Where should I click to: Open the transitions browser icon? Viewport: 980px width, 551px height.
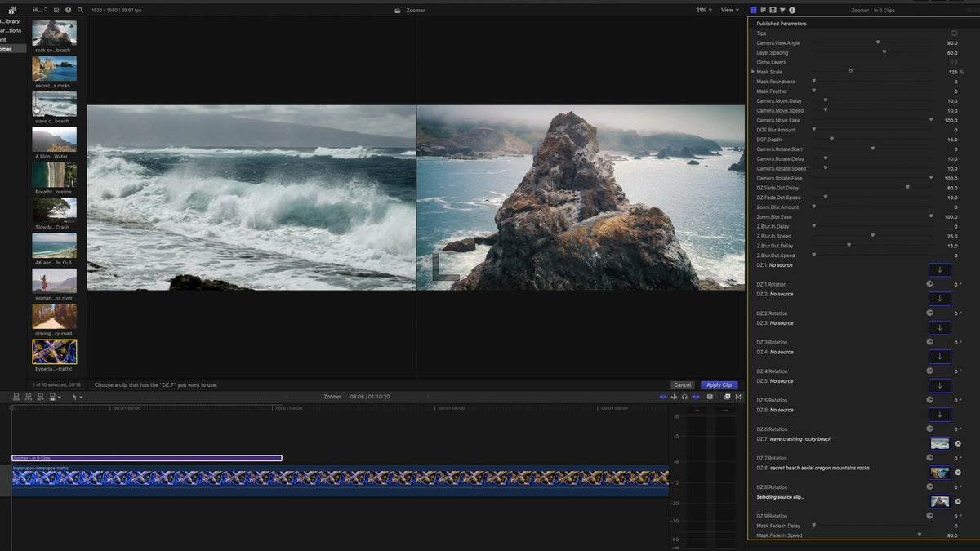pyautogui.click(x=738, y=397)
